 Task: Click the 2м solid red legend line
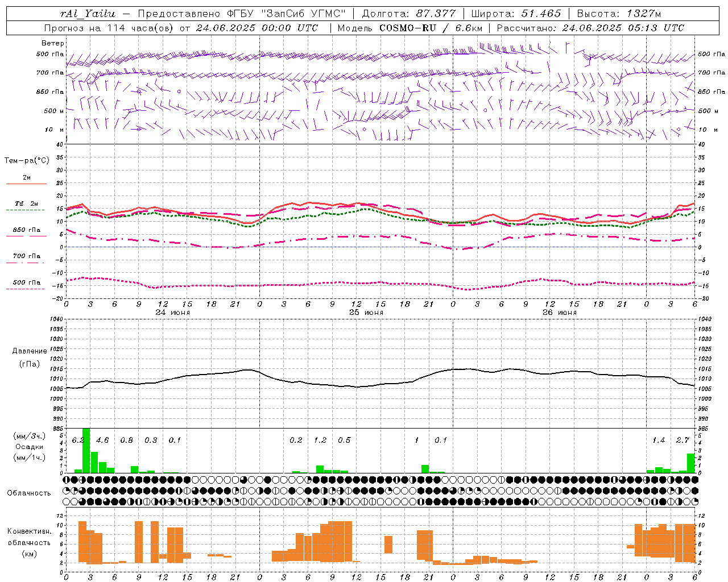pos(26,184)
